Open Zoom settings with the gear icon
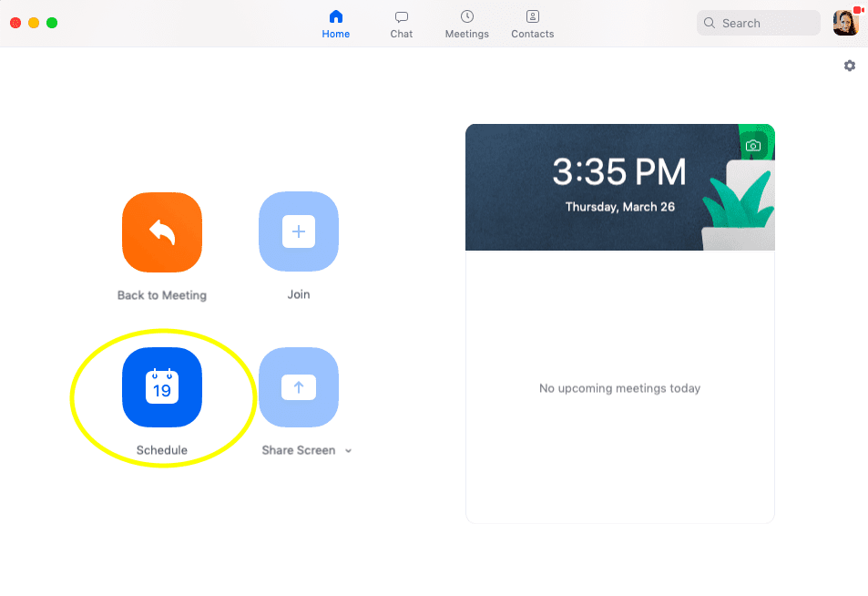This screenshot has width=868, height=596. 849,66
